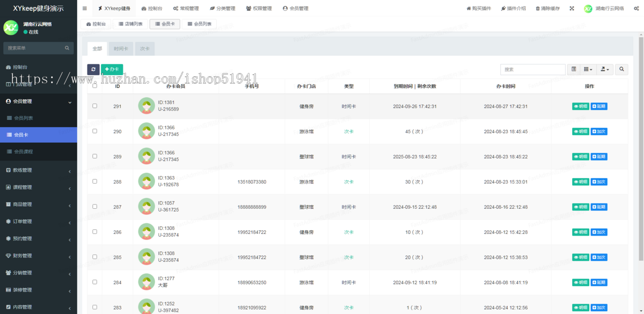The image size is (644, 314).
Task: Switch to the 控制台 page tab
Action: tap(96, 24)
